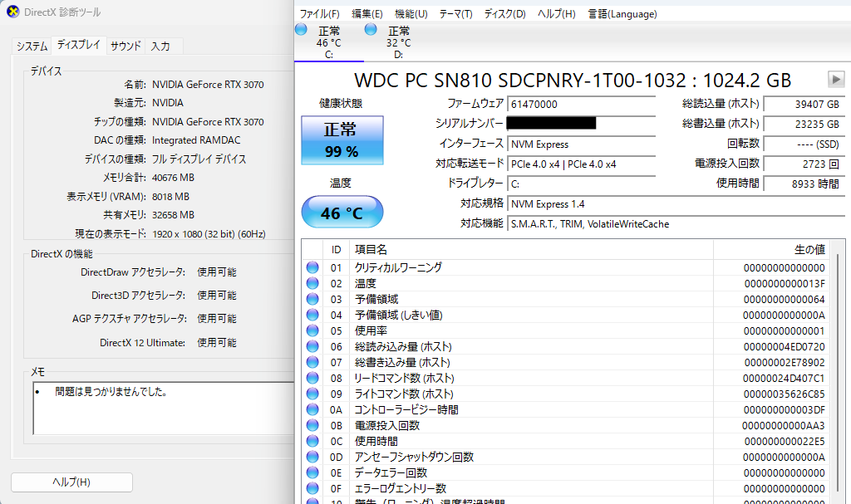The height and width of the screenshot is (504, 851).
Task: Select the C: drive status orb
Action: point(301,30)
